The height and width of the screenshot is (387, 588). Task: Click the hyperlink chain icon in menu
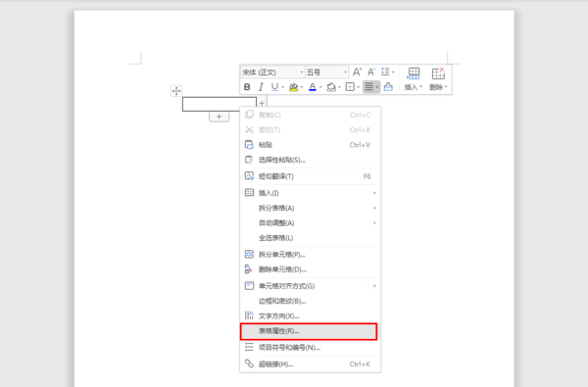tap(249, 363)
